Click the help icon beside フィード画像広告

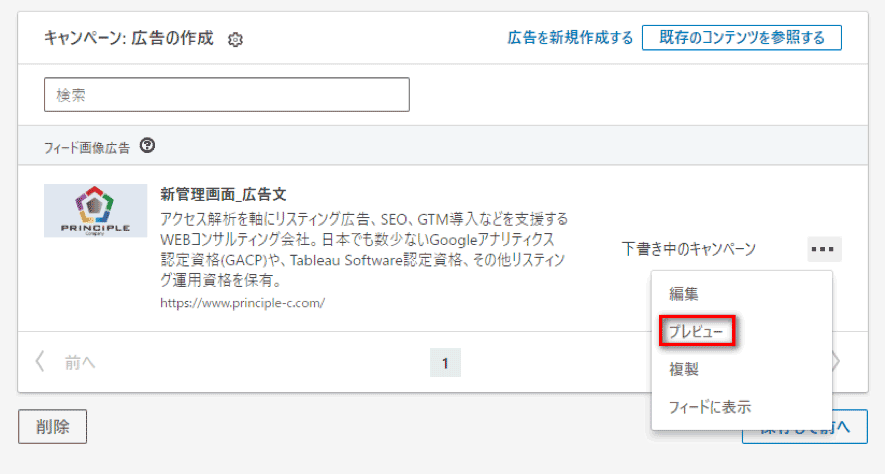pos(148,146)
